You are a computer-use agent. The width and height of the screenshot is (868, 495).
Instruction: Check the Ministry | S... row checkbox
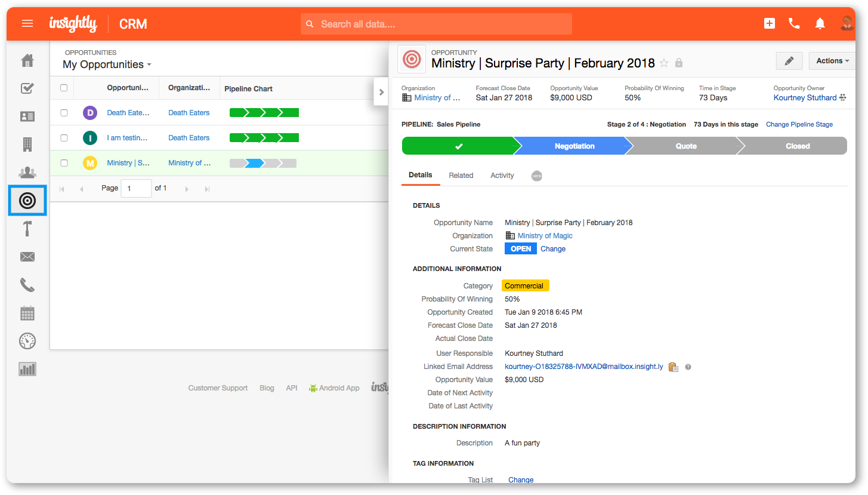64,163
